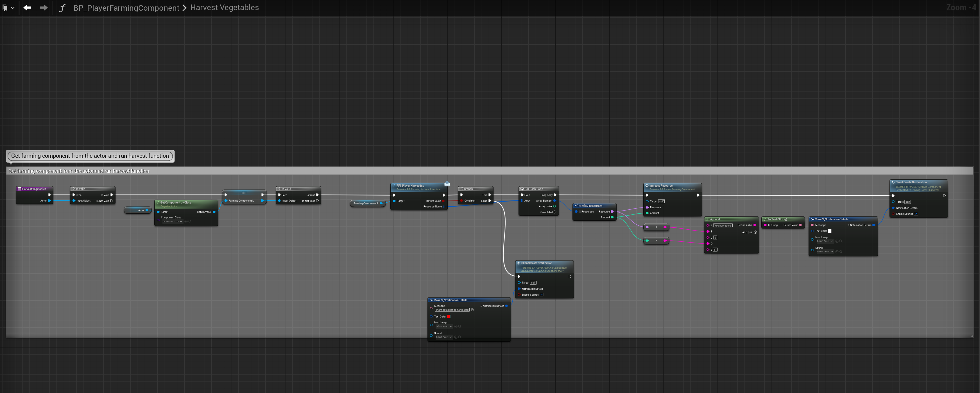Click the Farming Component L variable getter node

pyautogui.click(x=366, y=203)
